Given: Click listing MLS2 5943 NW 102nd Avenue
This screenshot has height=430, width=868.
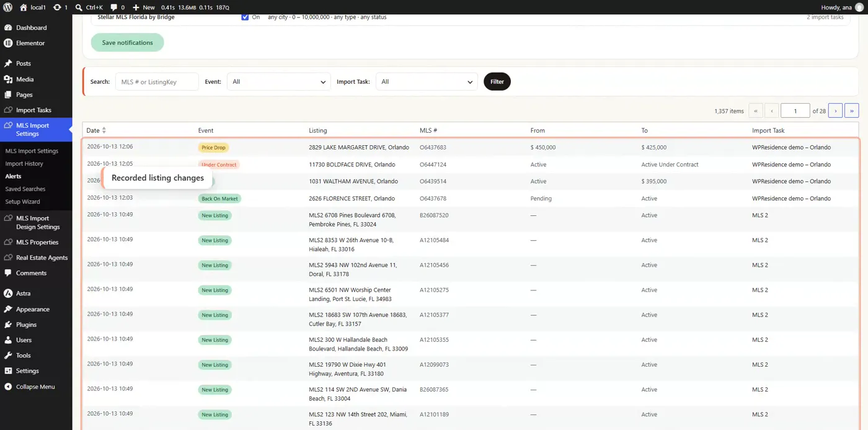Looking at the screenshot, I should point(353,269).
